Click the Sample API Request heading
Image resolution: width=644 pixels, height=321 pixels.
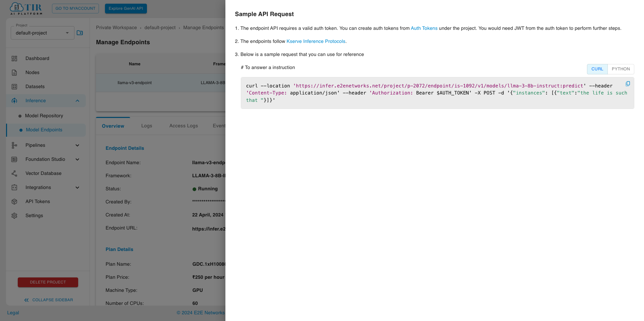click(x=264, y=14)
